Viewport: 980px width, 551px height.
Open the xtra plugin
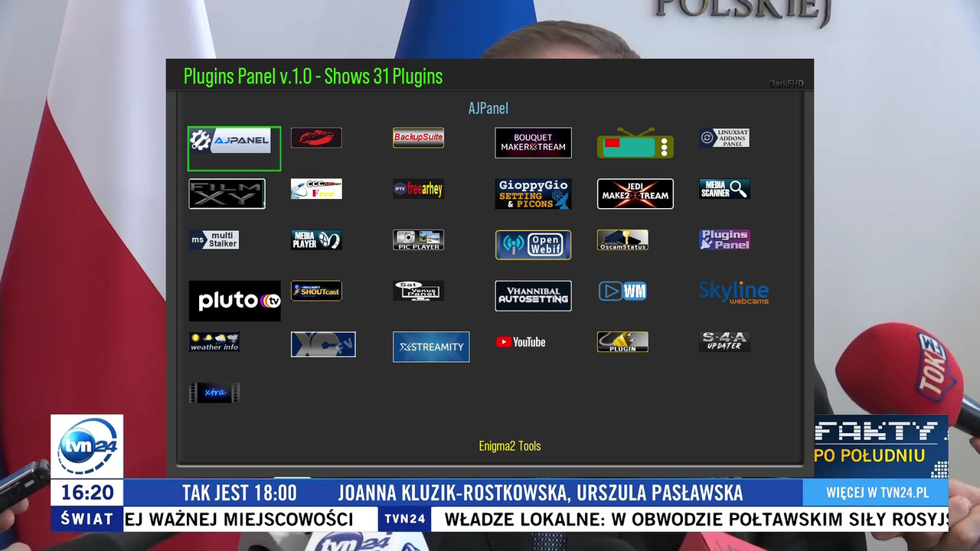(214, 393)
